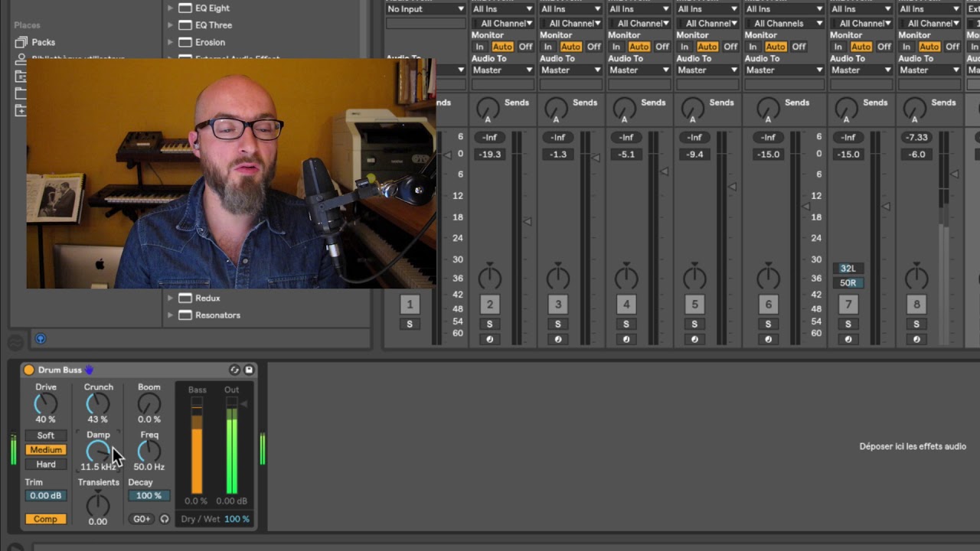
Task: Toggle the Boom audition headphone icon
Action: 164,519
